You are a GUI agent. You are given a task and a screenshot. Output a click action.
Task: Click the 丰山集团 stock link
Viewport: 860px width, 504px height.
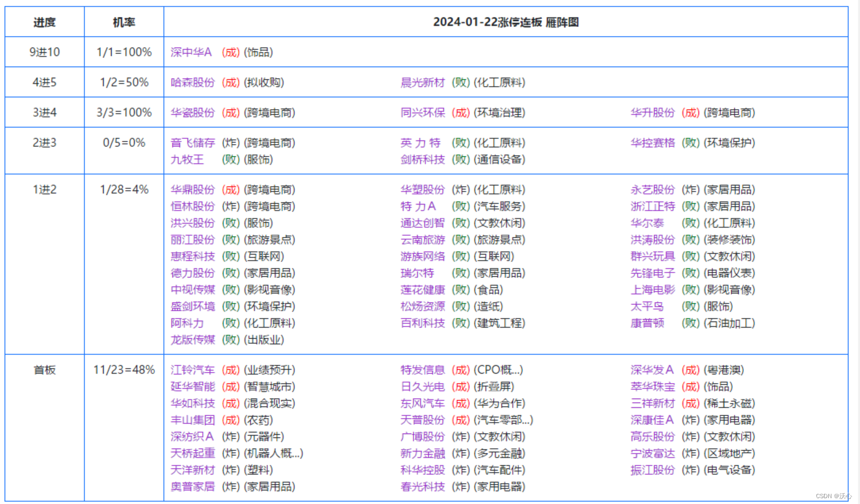coord(193,420)
